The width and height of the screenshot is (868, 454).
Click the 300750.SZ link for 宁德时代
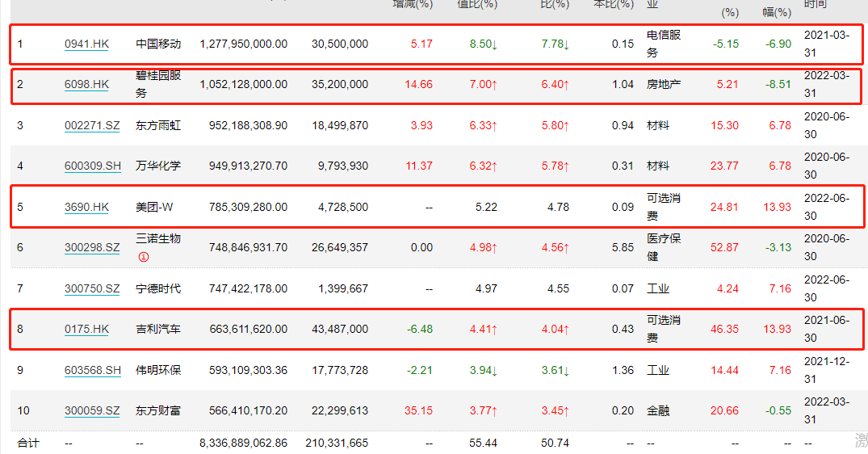(92, 288)
